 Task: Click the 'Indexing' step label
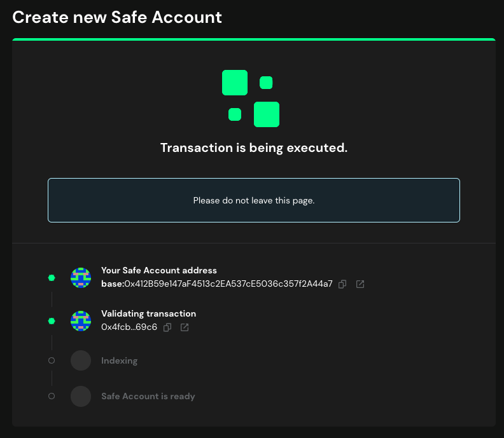[x=119, y=360]
